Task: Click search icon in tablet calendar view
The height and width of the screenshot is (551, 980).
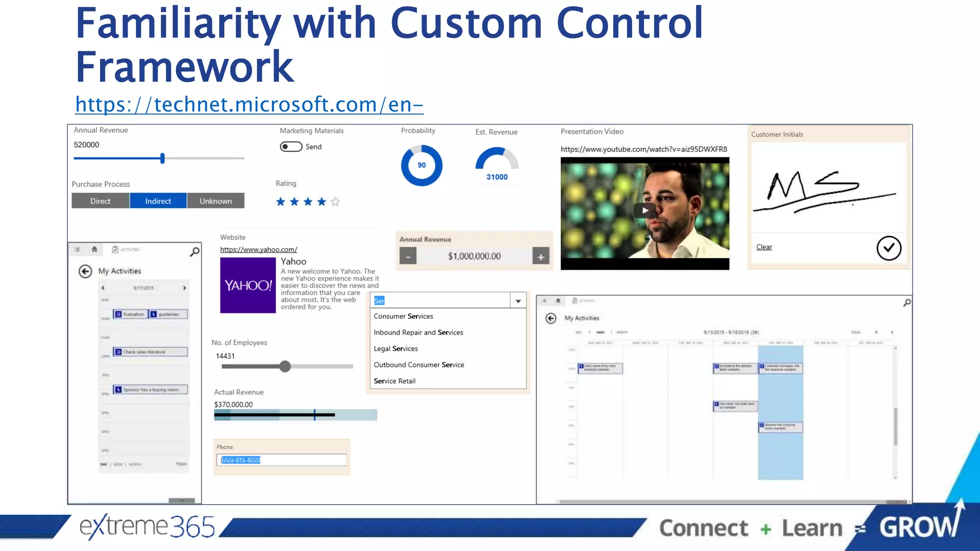Action: click(906, 303)
